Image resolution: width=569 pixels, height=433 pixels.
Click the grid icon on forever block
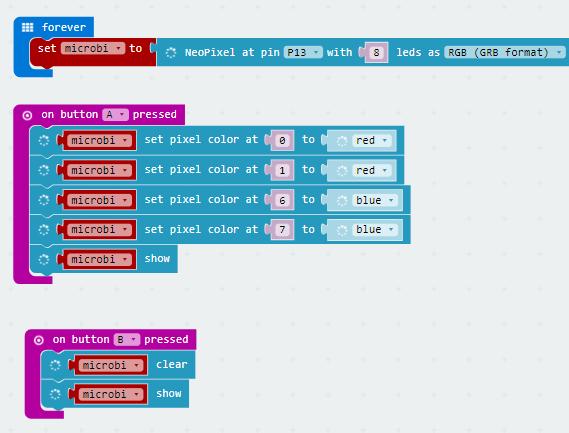28,28
